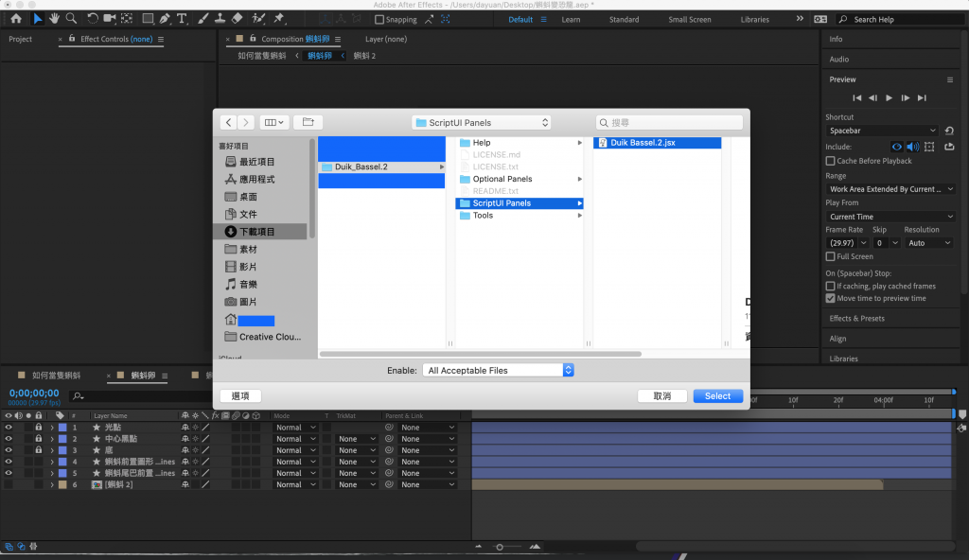This screenshot has height=560, width=969.
Task: Select the Pen tool
Action: [165, 19]
